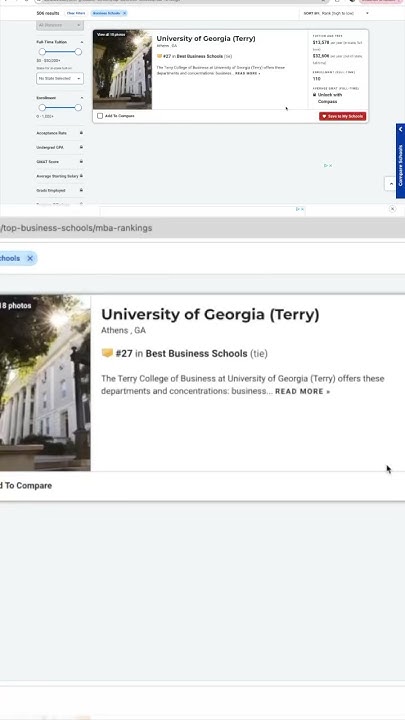Image resolution: width=405 pixels, height=720 pixels.
Task: Open Best Business Schools link in enlarged view
Action: pos(197,354)
